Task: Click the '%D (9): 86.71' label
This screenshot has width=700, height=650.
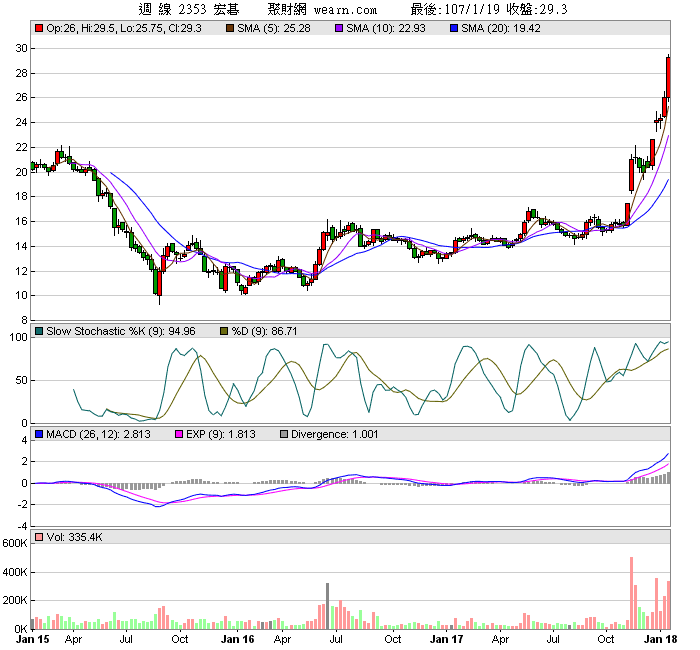Action: click(264, 331)
